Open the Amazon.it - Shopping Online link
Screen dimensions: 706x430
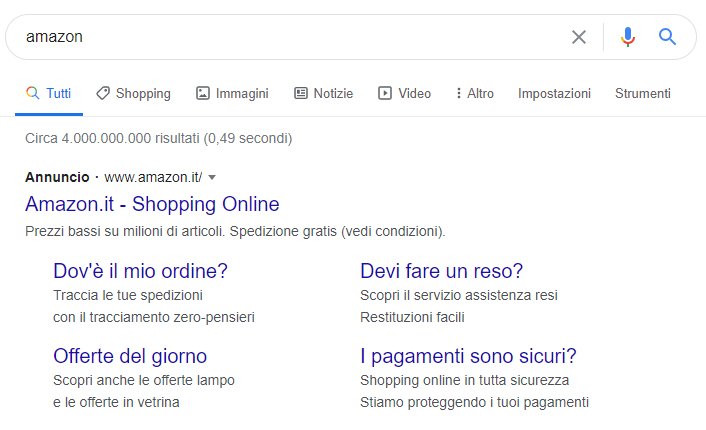pos(152,204)
